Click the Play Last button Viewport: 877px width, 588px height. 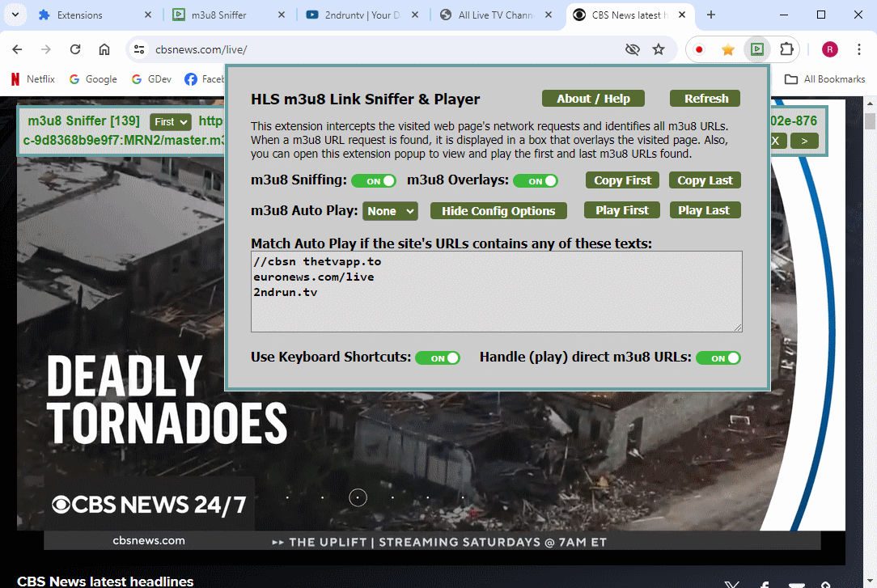coord(705,210)
